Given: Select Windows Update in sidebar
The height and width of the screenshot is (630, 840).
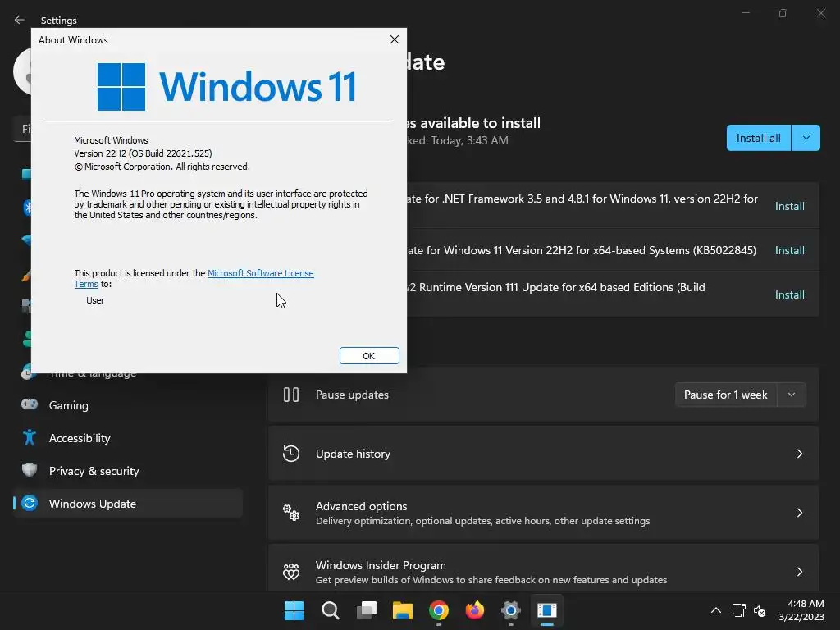Looking at the screenshot, I should click(x=127, y=504).
